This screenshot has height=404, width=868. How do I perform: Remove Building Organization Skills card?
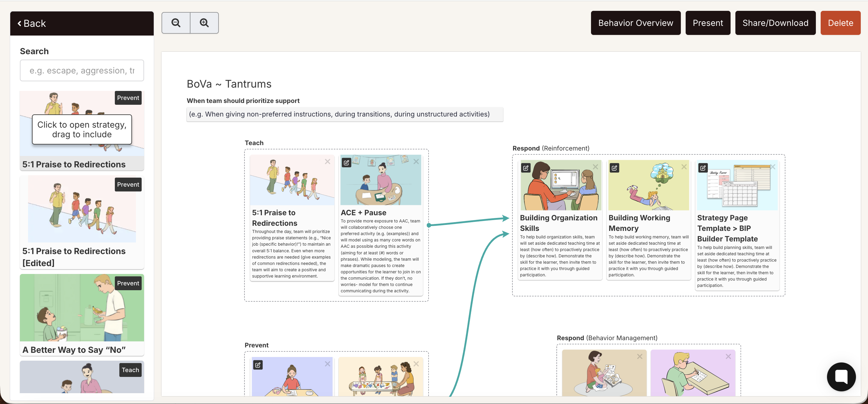pyautogui.click(x=596, y=167)
